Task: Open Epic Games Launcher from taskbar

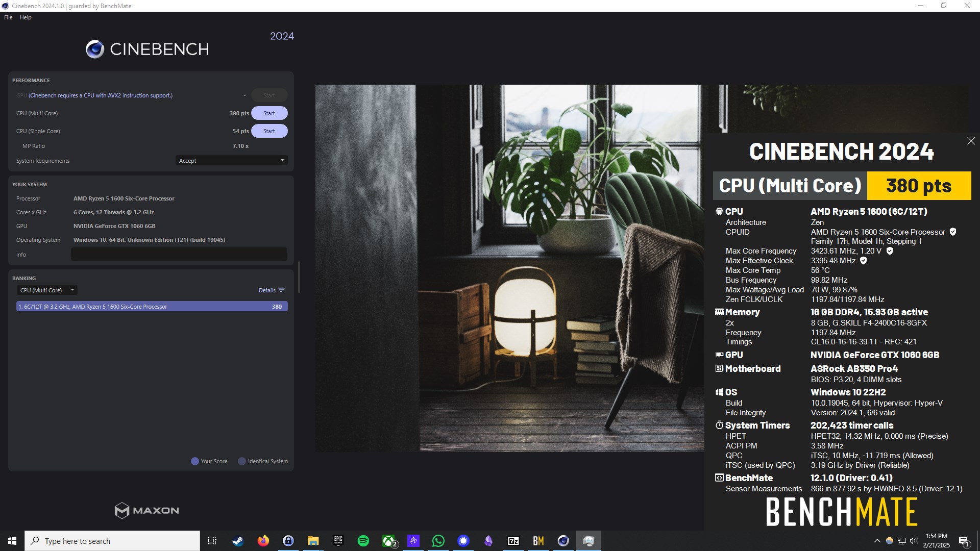Action: point(338,541)
